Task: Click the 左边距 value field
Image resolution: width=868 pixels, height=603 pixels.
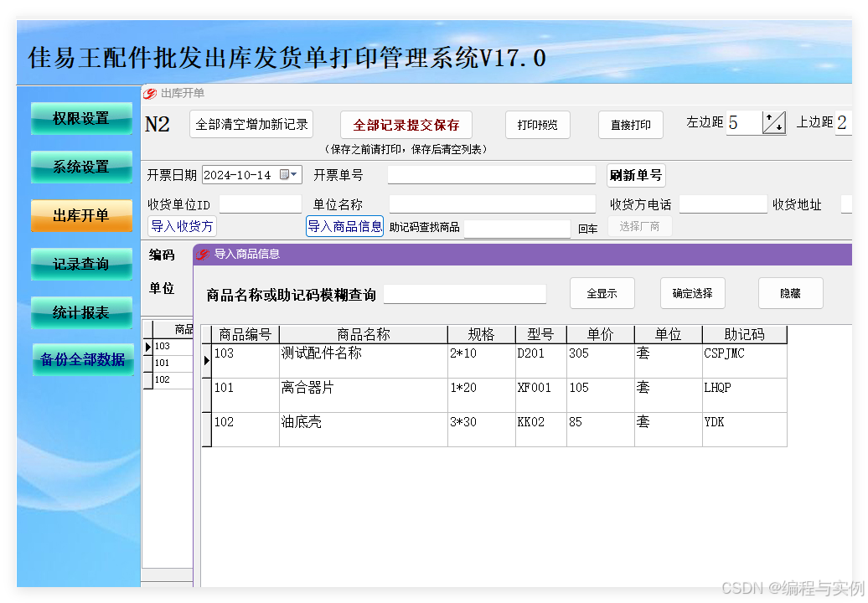Action: pos(743,123)
